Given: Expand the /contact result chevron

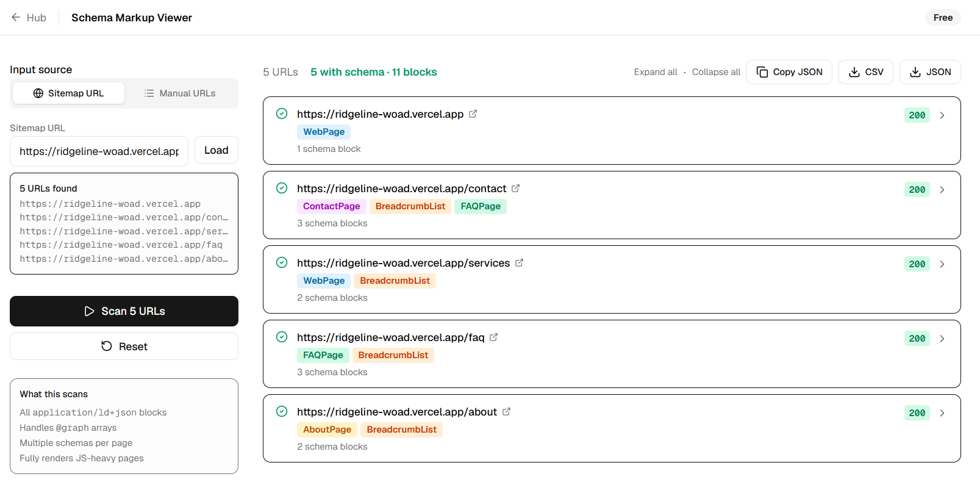Looking at the screenshot, I should tap(942, 190).
